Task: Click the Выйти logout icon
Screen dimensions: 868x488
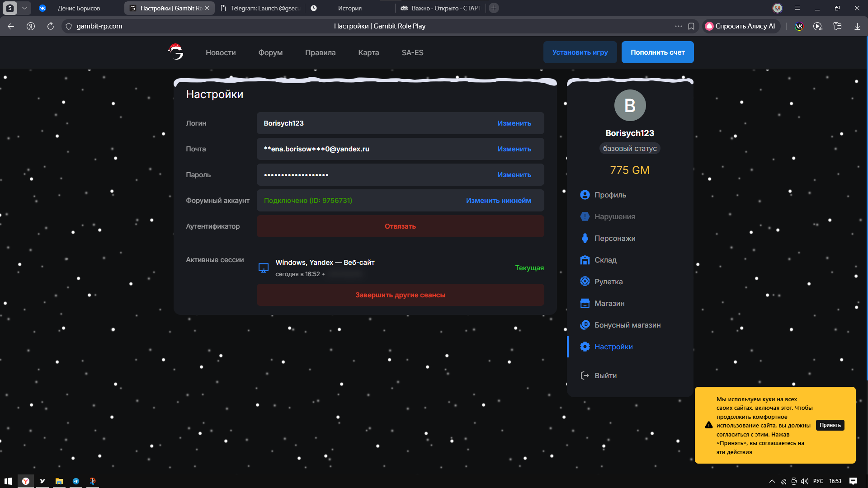Action: [x=585, y=375]
